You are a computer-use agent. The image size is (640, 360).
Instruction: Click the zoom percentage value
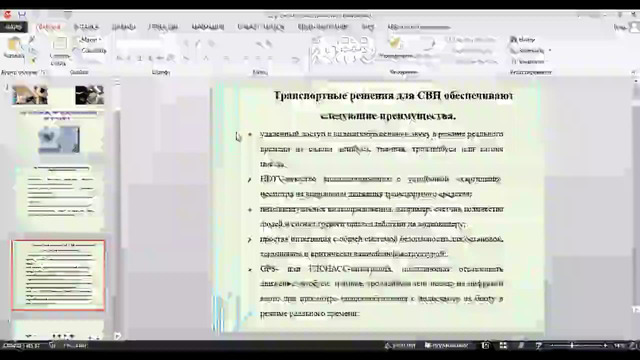619,345
